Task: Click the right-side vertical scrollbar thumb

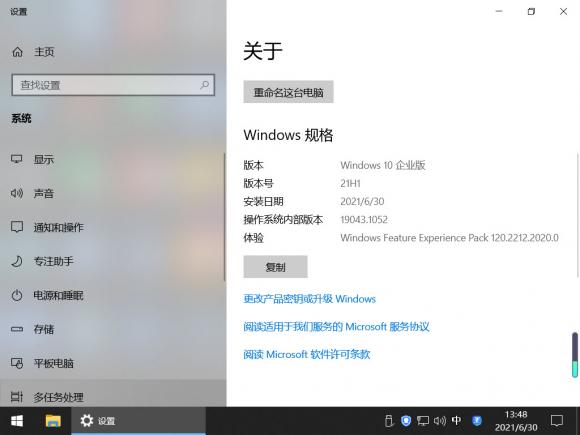Action: (575, 355)
